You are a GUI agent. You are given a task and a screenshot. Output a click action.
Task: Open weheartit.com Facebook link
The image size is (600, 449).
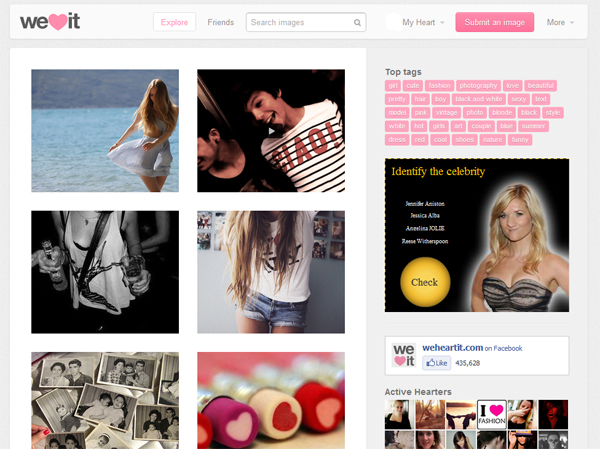pyautogui.click(x=452, y=348)
